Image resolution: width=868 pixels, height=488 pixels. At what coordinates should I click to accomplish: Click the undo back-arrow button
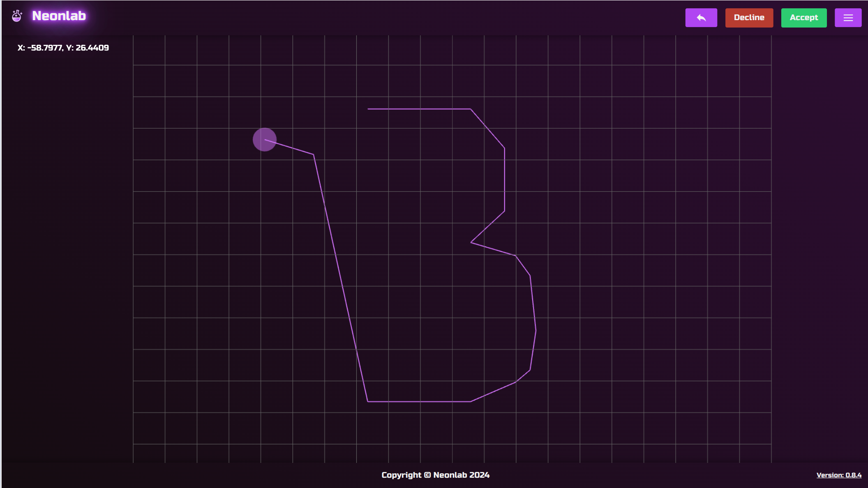[x=701, y=18]
